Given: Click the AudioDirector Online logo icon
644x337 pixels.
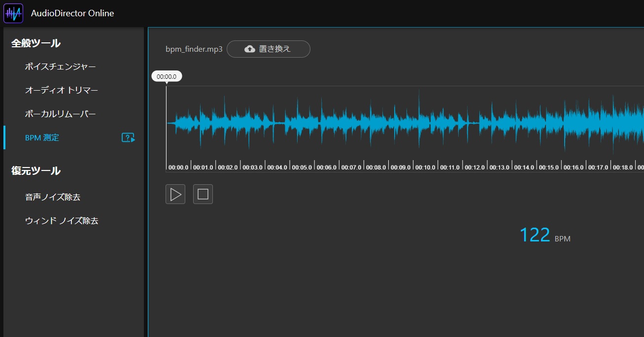Looking at the screenshot, I should 13,13.
